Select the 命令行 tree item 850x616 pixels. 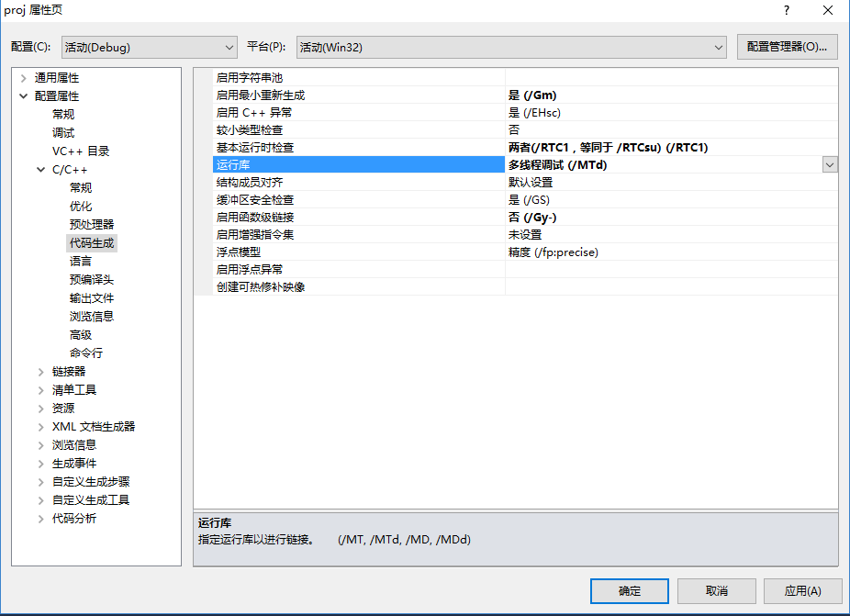point(88,353)
